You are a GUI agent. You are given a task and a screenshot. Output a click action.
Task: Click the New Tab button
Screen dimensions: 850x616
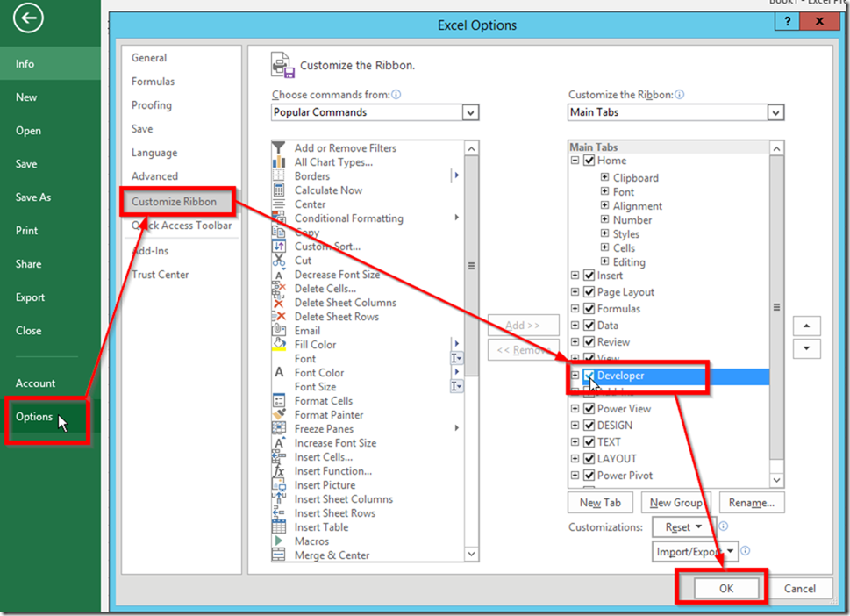coord(600,503)
